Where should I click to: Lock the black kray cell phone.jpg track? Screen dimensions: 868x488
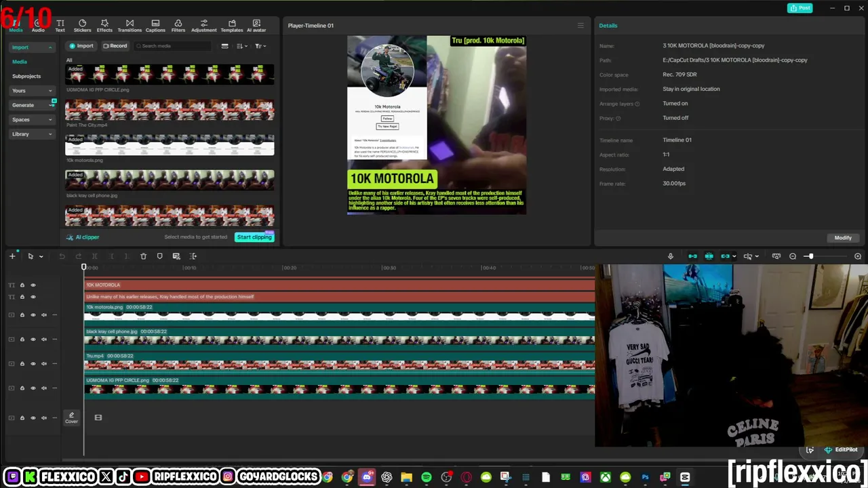(22, 339)
